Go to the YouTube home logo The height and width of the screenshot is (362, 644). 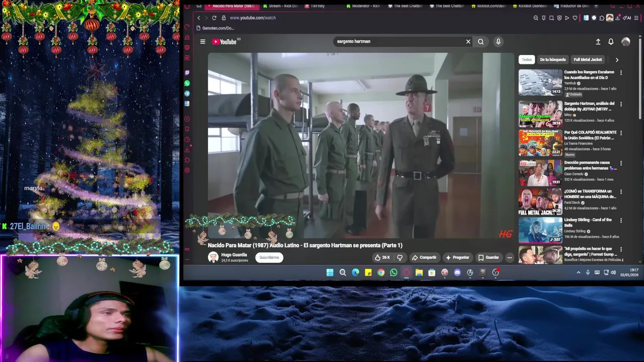(x=224, y=42)
